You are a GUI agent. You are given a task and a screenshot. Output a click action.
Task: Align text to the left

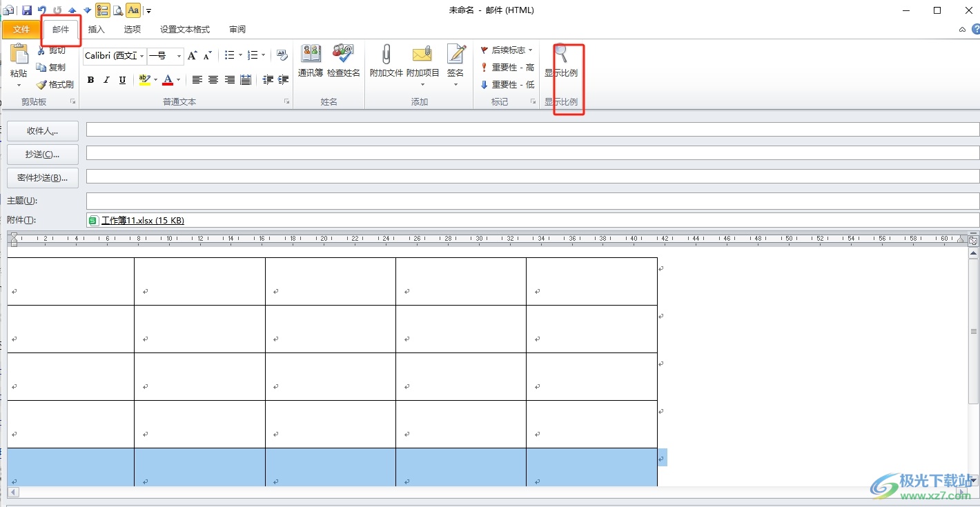197,80
